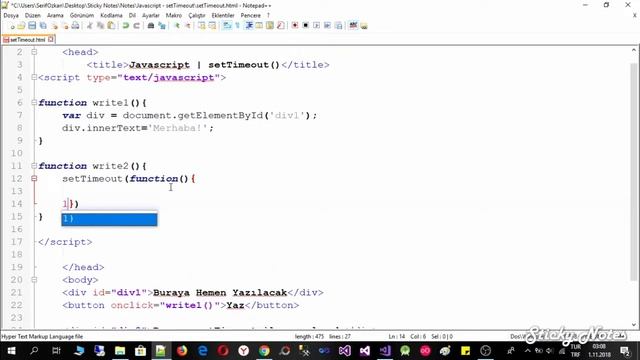Open Firefox from the taskbar

182,351
